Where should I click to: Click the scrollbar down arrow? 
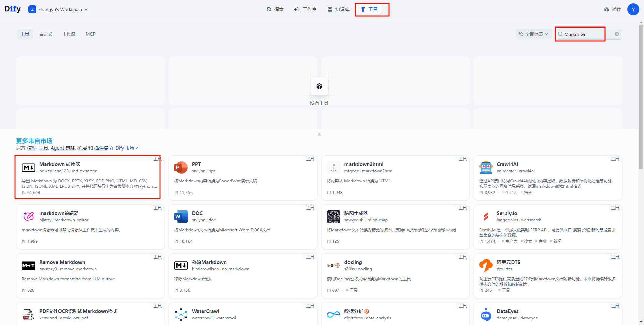pos(641,322)
